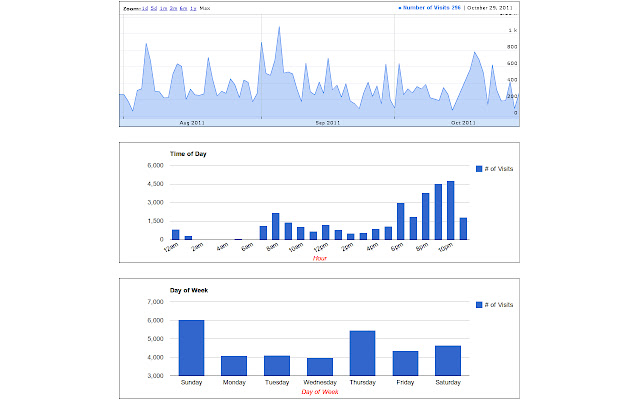Select the 12am bar in Time of Day
Image resolution: width=640 pixels, height=400 pixels.
pyautogui.click(x=175, y=235)
